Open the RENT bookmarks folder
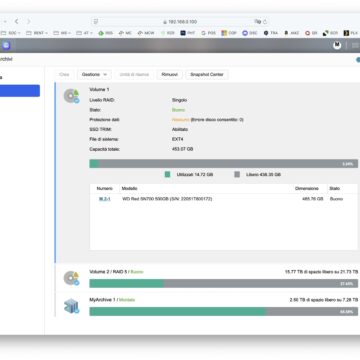360x360 pixels. tap(37, 33)
